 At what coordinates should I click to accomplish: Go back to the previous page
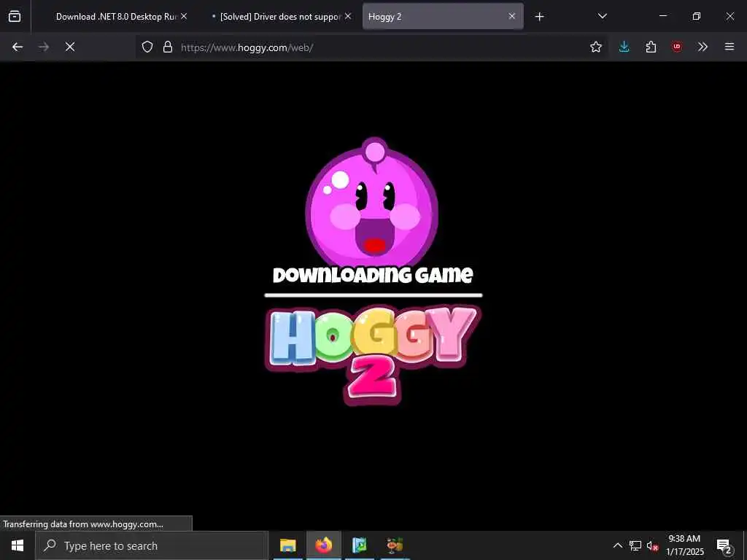pyautogui.click(x=18, y=47)
